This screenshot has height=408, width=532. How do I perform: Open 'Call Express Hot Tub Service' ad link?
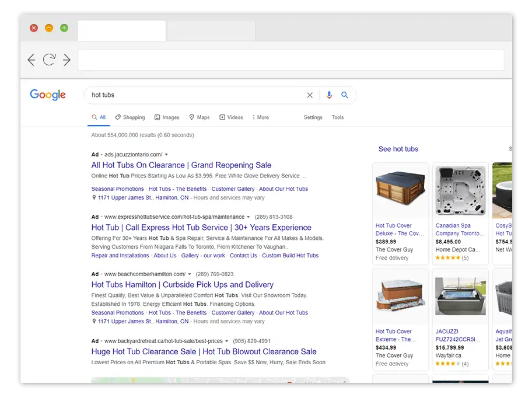coord(201,228)
